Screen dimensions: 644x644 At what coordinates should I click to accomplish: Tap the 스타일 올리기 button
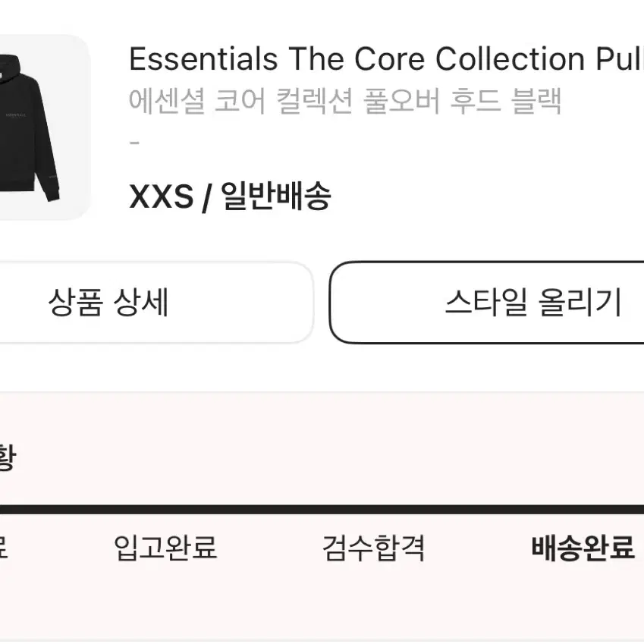coord(487,303)
